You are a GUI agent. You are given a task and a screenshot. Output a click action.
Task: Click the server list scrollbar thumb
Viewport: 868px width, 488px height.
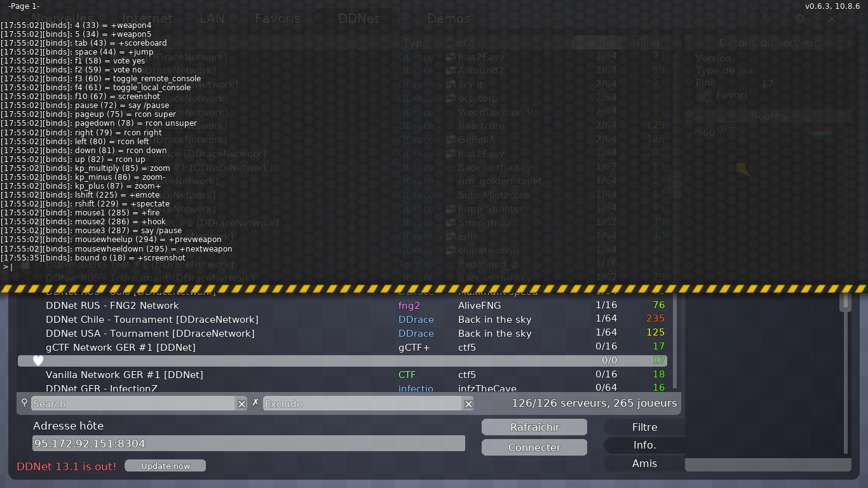tap(845, 302)
